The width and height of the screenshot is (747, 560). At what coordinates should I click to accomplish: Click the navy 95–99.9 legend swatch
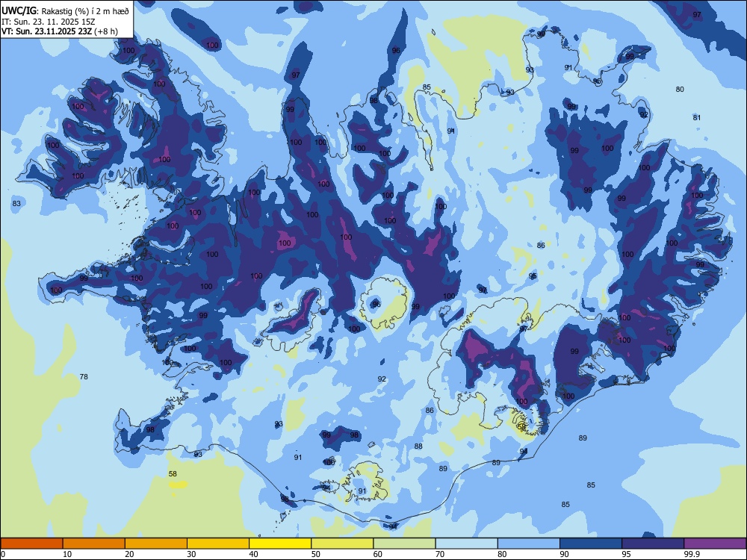coord(653,544)
